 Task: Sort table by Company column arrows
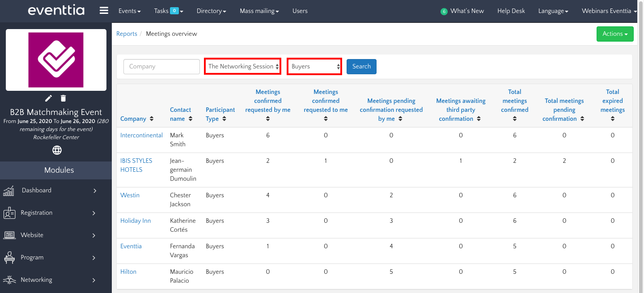(x=152, y=119)
